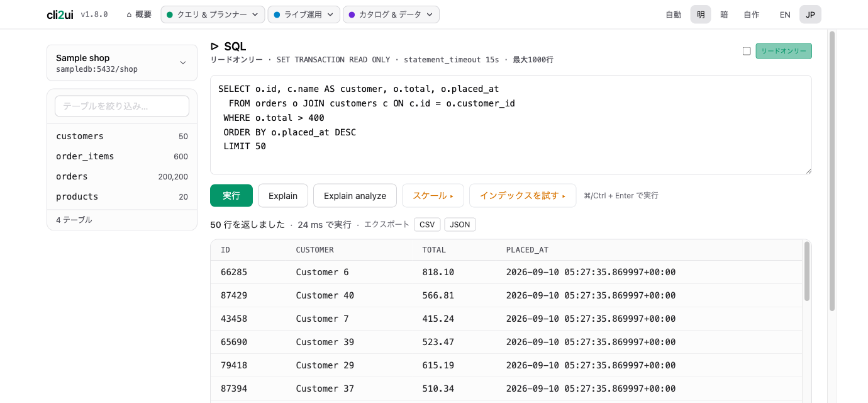
Task: Select the orders table
Action: coord(122,176)
